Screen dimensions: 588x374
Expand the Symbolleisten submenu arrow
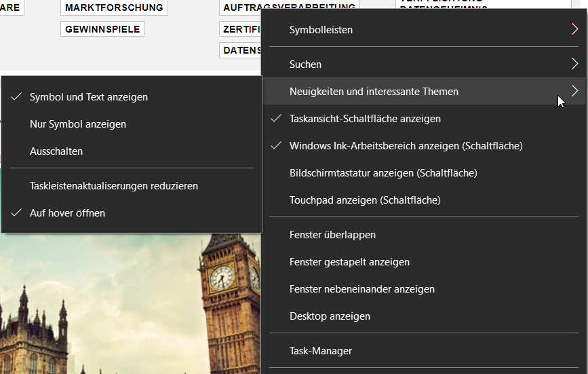click(x=574, y=30)
